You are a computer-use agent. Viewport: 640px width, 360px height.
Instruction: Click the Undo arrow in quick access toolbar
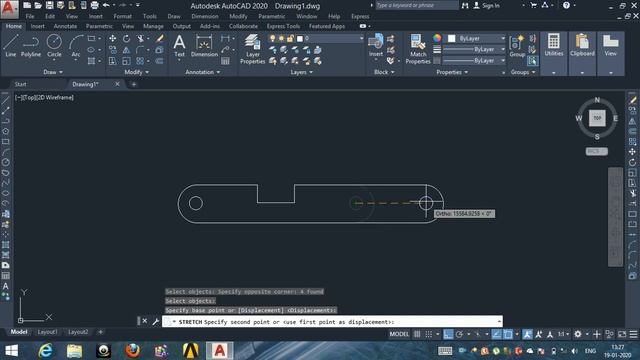coord(106,5)
